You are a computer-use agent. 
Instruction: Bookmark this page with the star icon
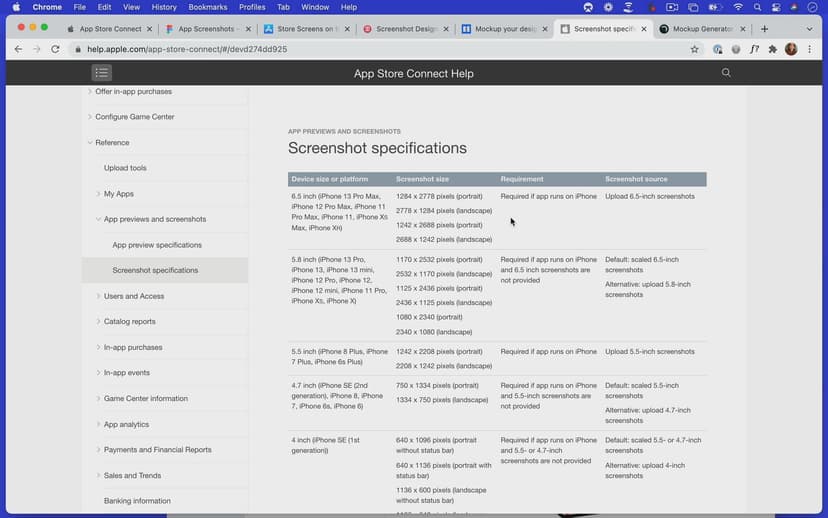(694, 49)
